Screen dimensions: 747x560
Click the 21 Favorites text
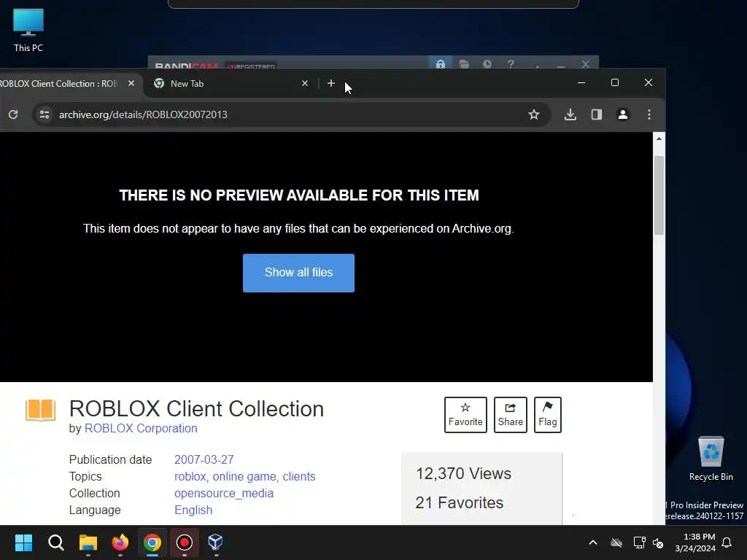tap(460, 503)
